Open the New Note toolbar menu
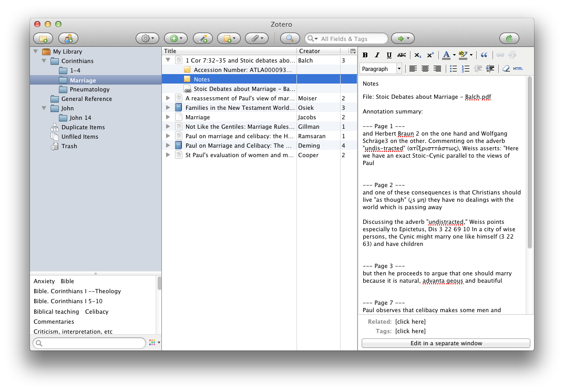 pos(229,38)
